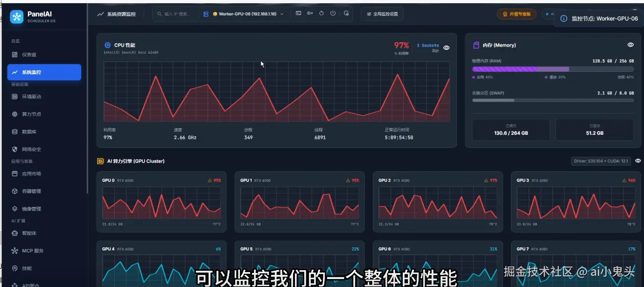Screen dimensions: 644x287
Task: Click the key credentials icon
Action: 310,14
